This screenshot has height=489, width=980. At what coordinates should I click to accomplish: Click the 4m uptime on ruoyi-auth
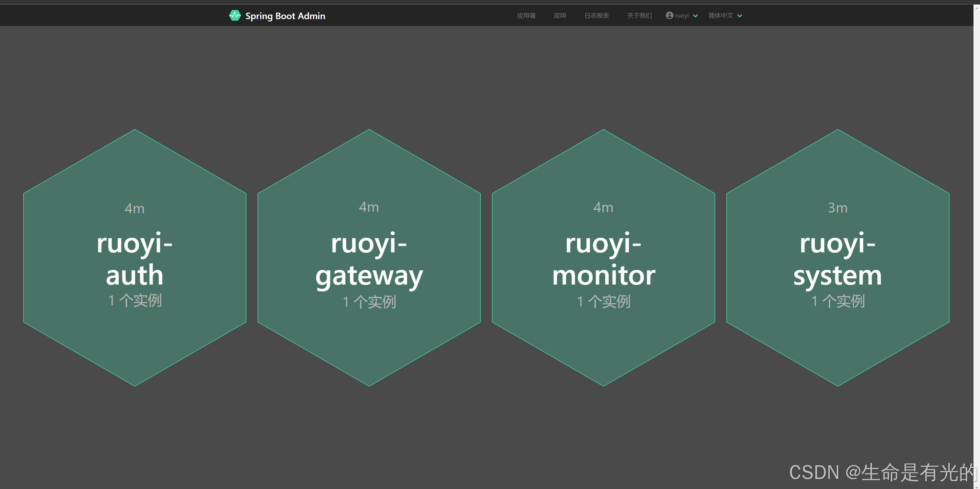(x=135, y=209)
